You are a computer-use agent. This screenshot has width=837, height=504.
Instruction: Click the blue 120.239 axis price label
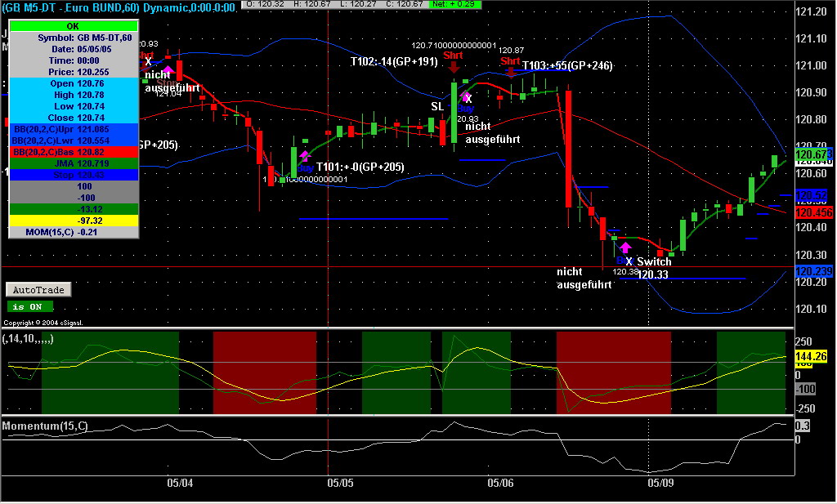coord(814,271)
